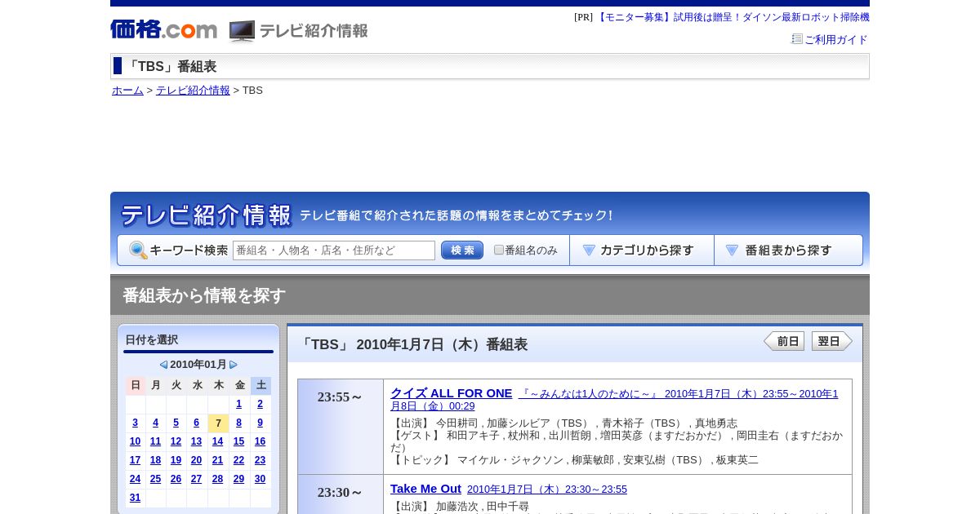Go to next month in calendar
This screenshot has width=980, height=514.
pyautogui.click(x=234, y=365)
